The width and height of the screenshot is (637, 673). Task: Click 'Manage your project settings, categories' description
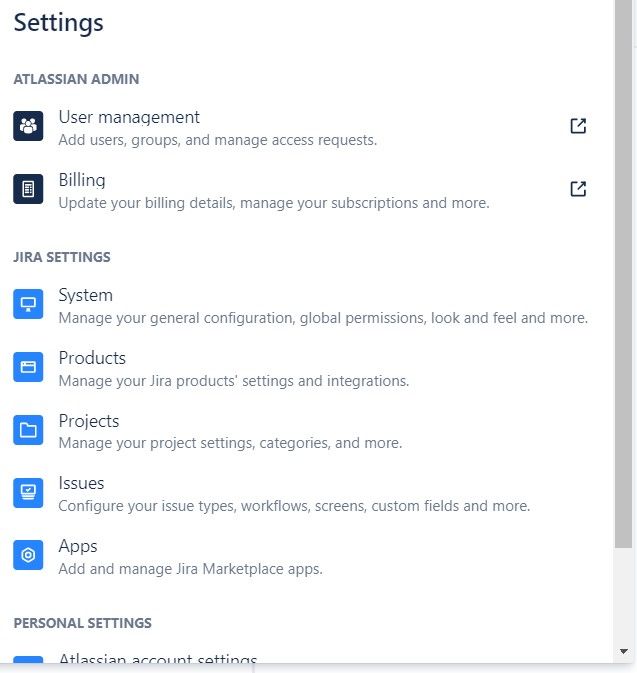231,443
